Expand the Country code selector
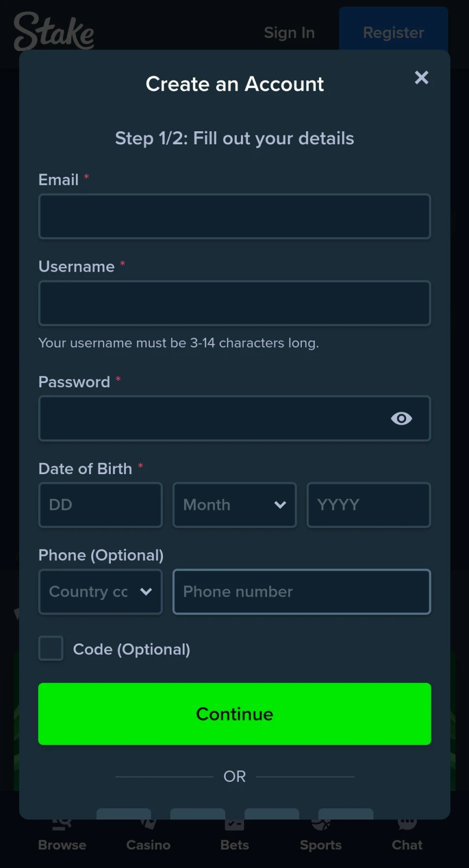The image size is (469, 868). (100, 592)
